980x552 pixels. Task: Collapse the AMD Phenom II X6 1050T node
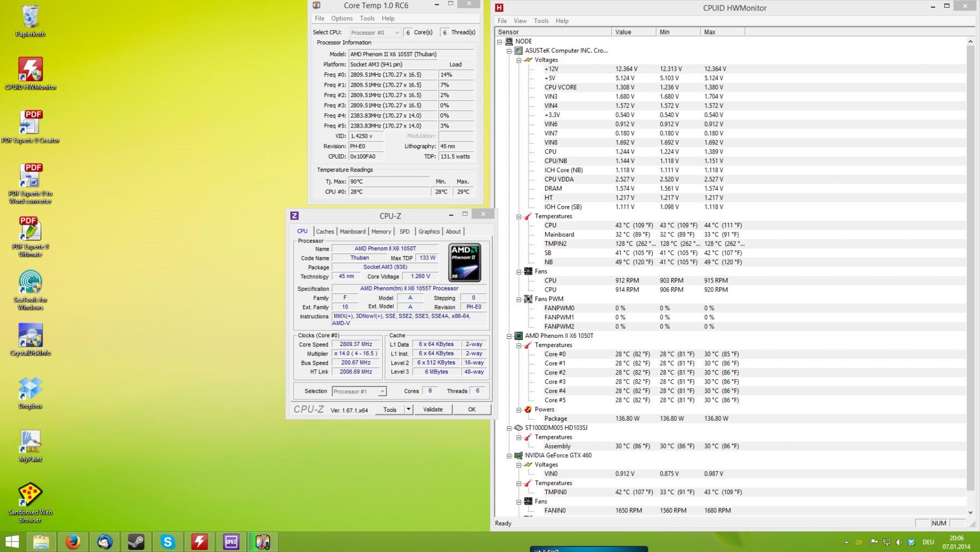[x=509, y=336]
